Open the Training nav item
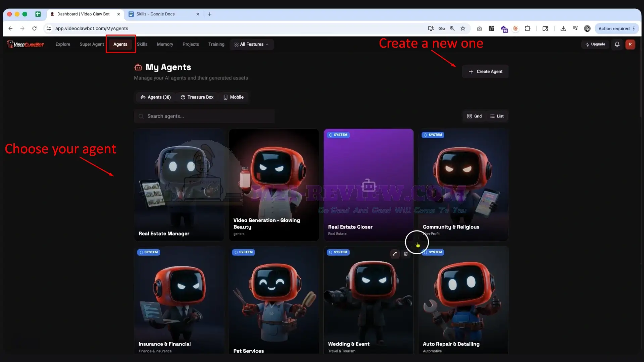The image size is (644, 362). [216, 44]
